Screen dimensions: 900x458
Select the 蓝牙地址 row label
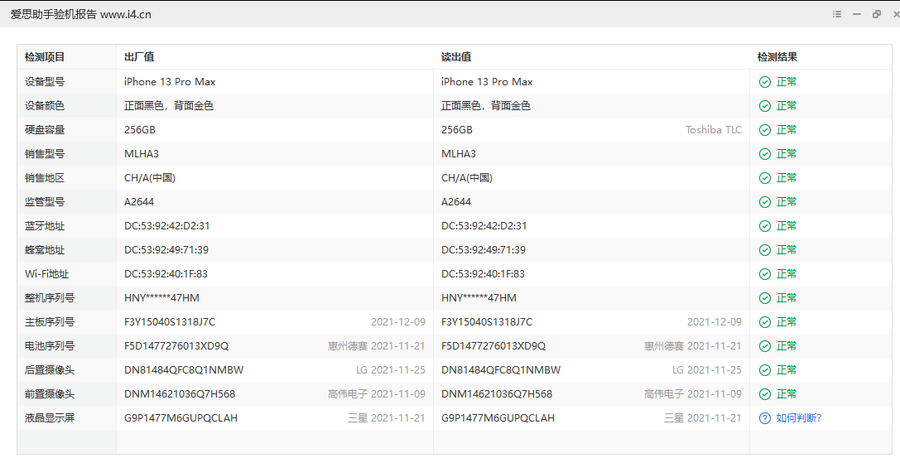[x=45, y=226]
